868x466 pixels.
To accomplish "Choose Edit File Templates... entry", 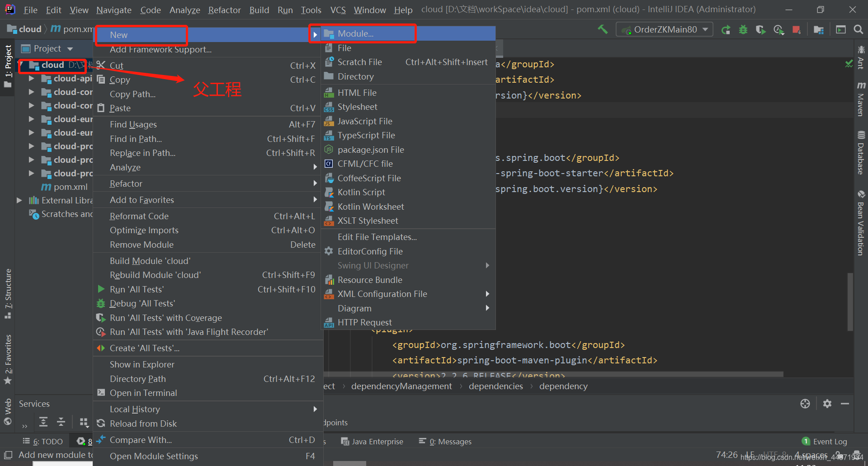I will click(x=408, y=237).
